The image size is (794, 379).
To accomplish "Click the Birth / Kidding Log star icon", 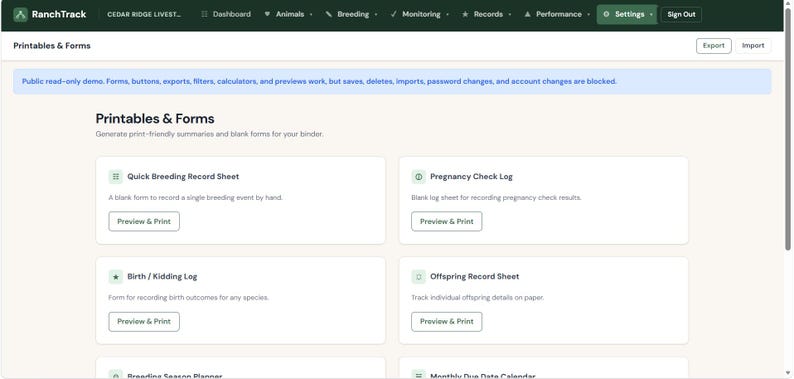I will [x=116, y=277].
